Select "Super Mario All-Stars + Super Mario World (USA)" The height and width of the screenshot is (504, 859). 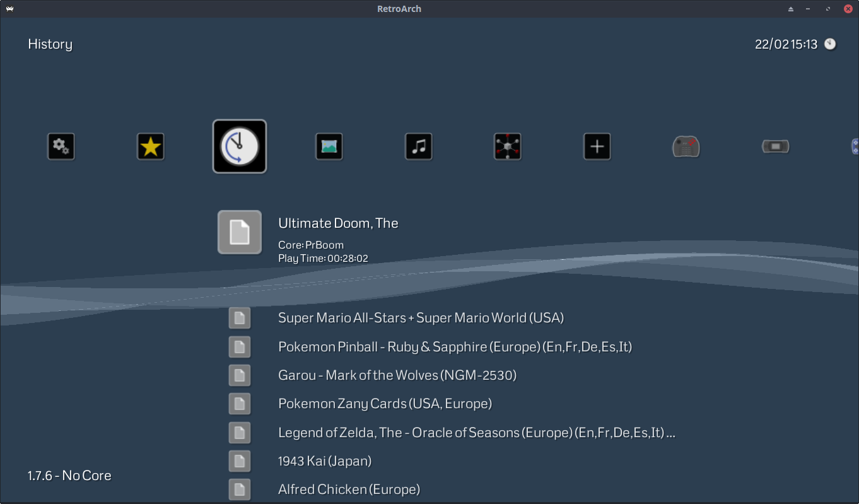click(421, 318)
